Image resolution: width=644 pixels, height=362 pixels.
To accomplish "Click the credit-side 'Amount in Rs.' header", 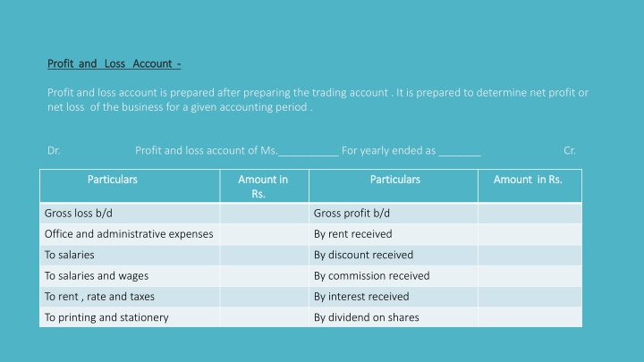I will pyautogui.click(x=528, y=180).
